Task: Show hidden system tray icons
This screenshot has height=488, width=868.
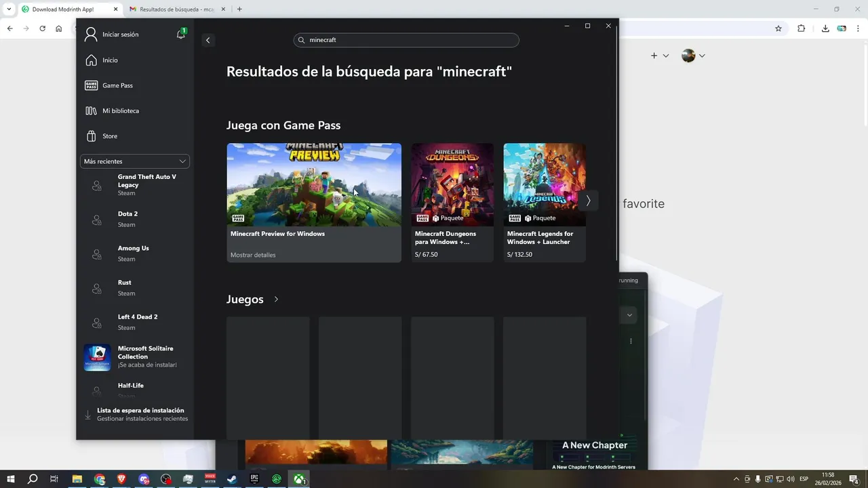Action: 736,479
